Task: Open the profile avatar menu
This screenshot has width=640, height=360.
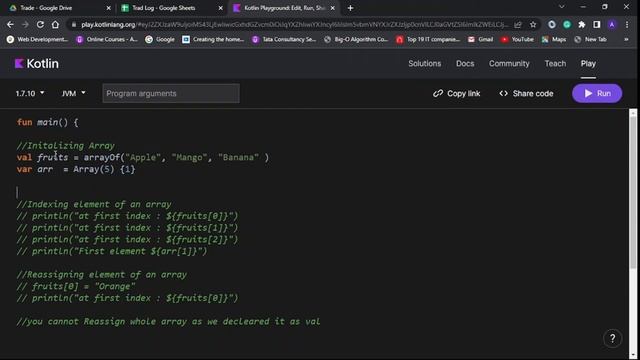Action: (x=612, y=24)
